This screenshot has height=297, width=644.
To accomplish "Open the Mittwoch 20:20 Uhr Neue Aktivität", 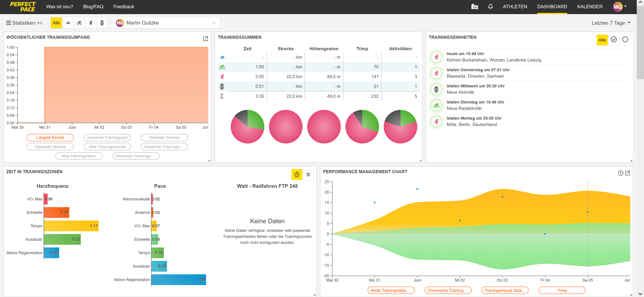I will click(530, 89).
